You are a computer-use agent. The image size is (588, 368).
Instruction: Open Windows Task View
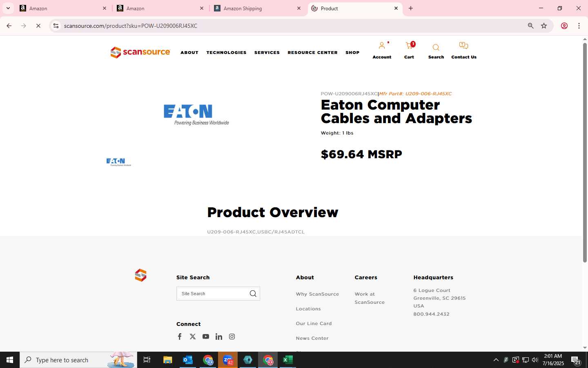tap(147, 360)
